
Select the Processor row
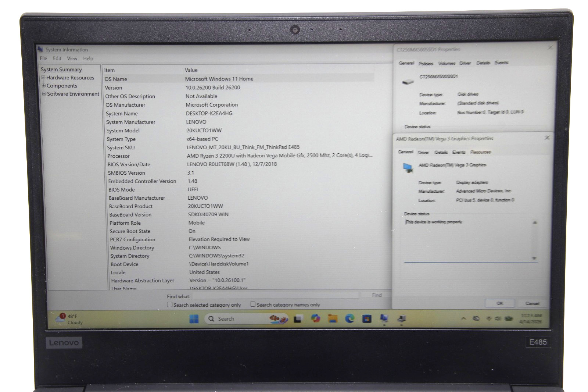tap(239, 156)
